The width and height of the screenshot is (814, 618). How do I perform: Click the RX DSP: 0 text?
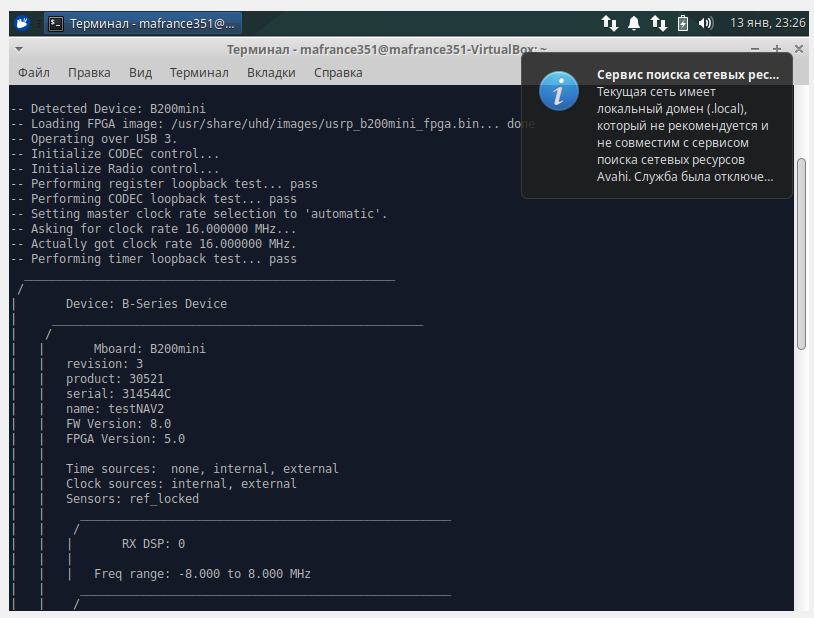(x=153, y=544)
